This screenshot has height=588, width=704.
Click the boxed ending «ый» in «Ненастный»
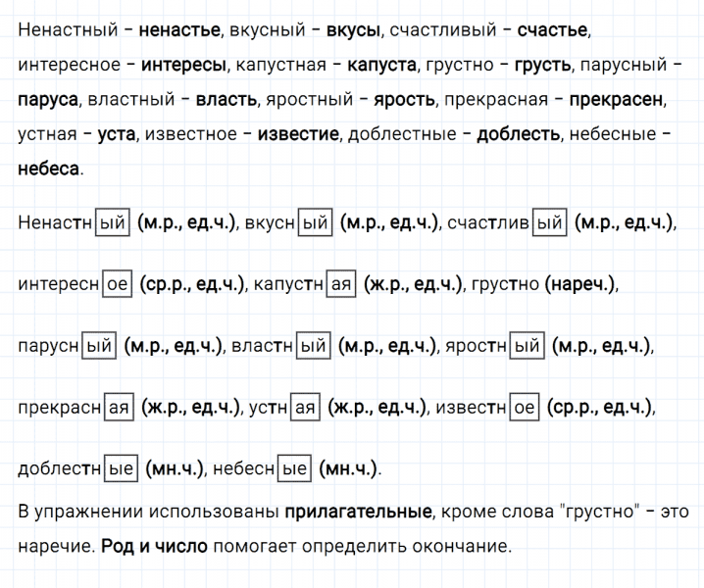[x=114, y=223]
